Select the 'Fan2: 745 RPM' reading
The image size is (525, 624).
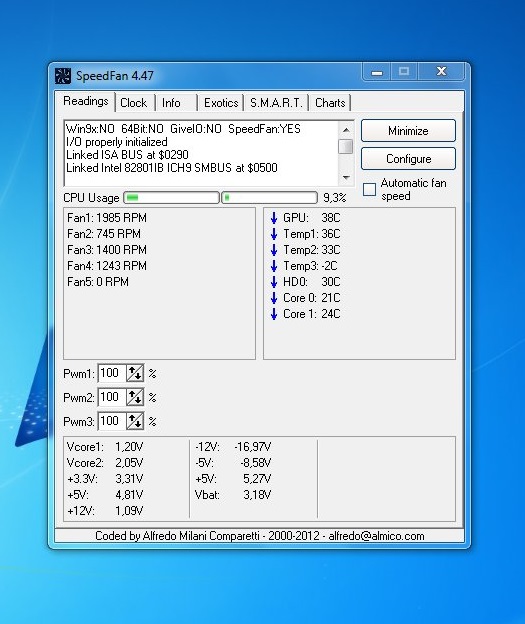click(x=104, y=234)
